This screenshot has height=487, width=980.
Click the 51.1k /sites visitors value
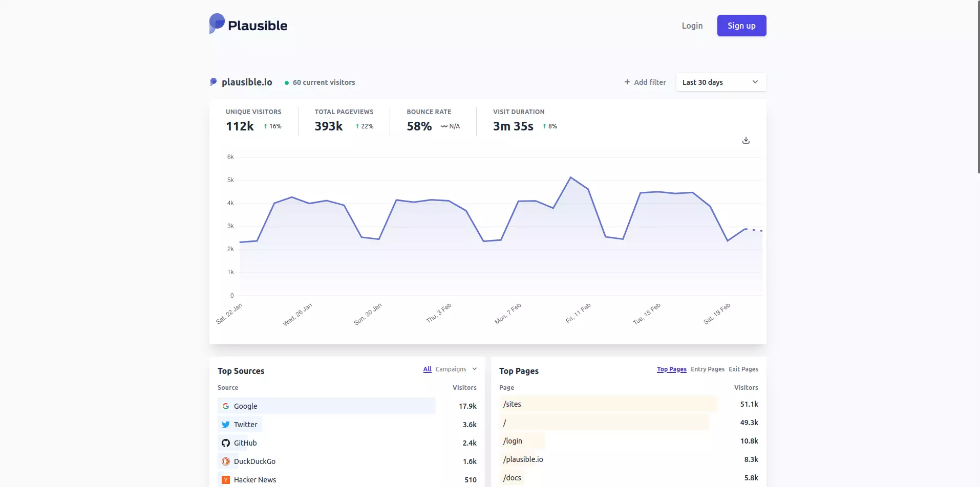[749, 404]
